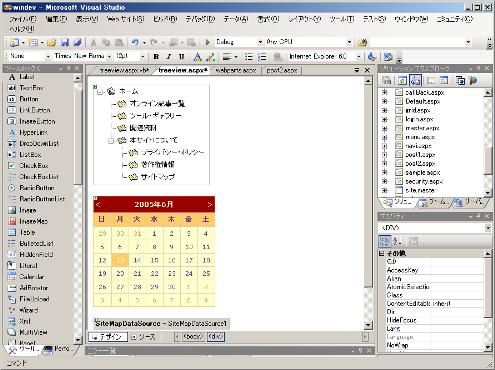Toggle Bold formatting
The image size is (495, 370).
[156, 57]
